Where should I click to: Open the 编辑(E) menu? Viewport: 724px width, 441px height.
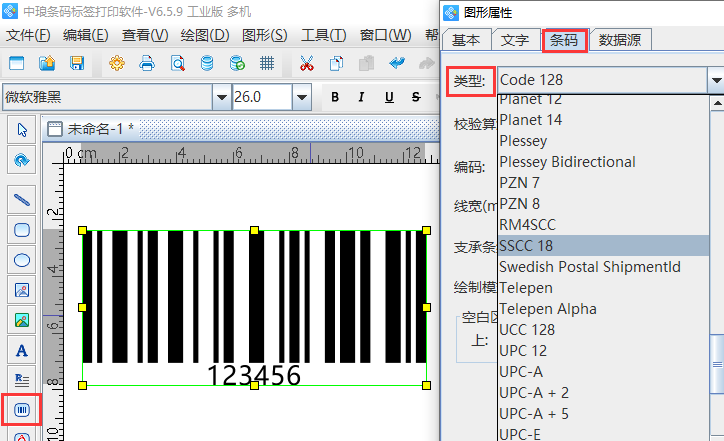tap(86, 35)
